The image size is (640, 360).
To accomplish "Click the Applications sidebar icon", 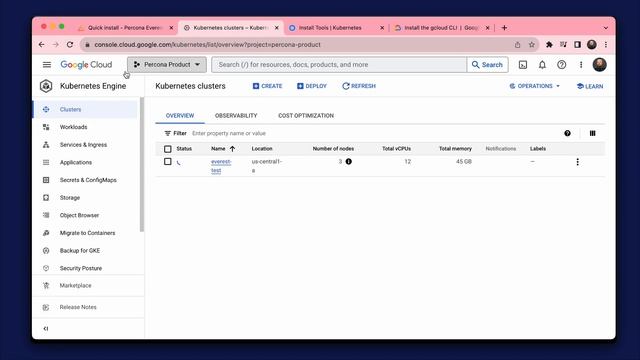I will pos(46,162).
